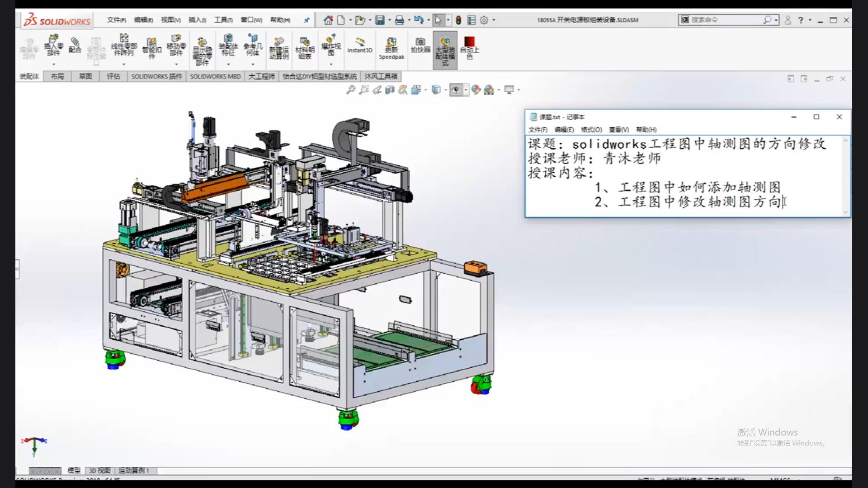Click the Insert Components (插入零部件) tool
This screenshot has width=868, height=488.
tap(53, 45)
